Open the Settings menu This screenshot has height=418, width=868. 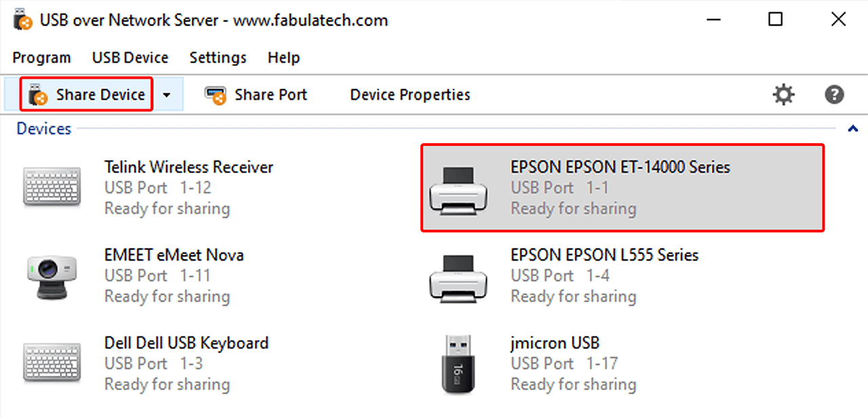(218, 58)
